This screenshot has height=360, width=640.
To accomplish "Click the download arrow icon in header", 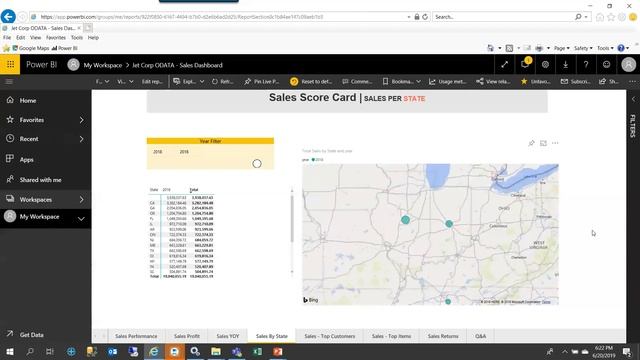I will click(x=565, y=64).
